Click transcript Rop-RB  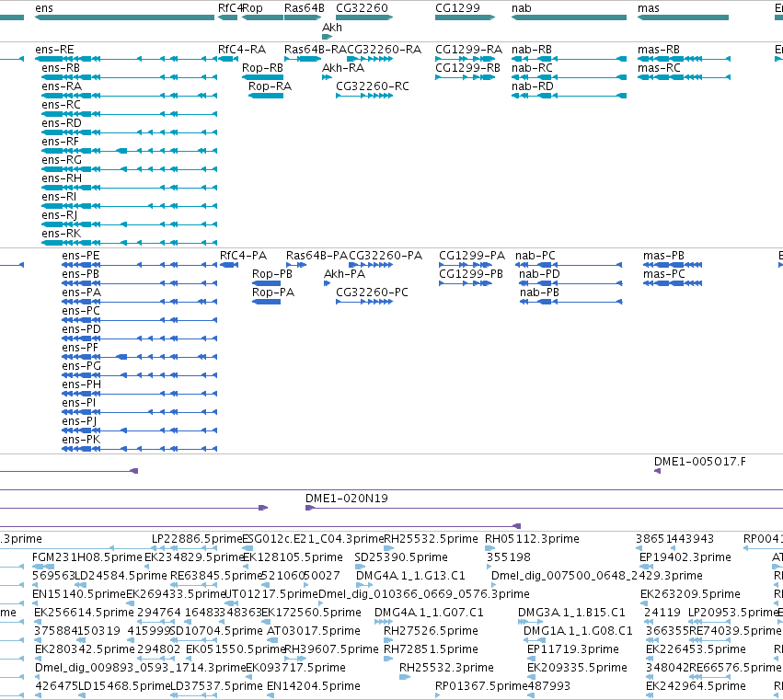point(262,77)
